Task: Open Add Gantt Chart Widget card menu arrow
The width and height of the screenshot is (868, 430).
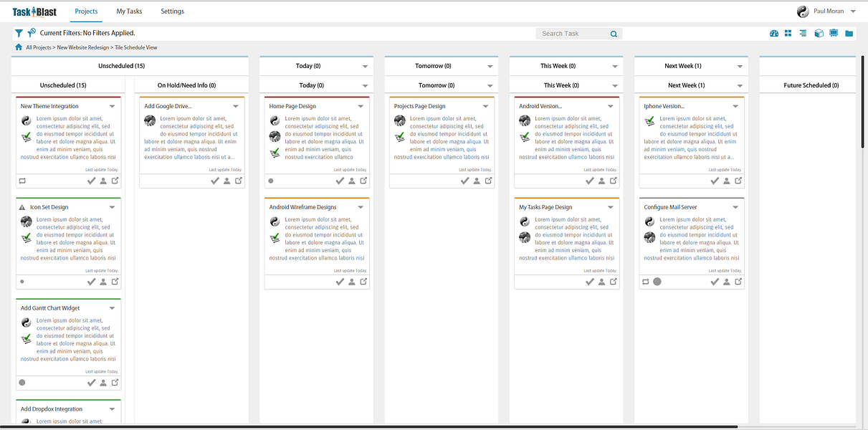Action: 112,308
